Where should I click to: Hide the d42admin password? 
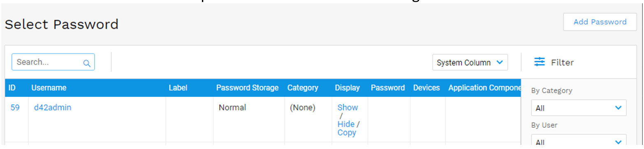tap(346, 124)
